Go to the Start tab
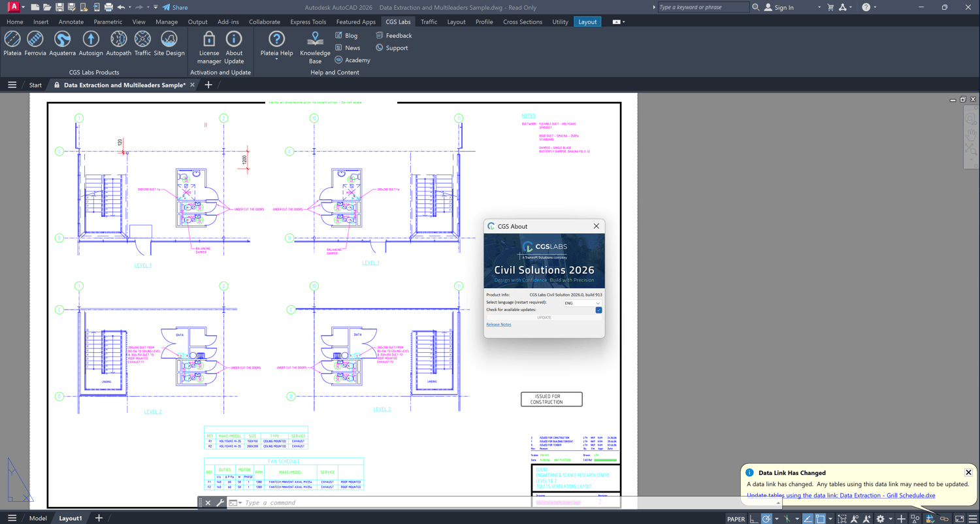This screenshot has height=524, width=980. [35, 85]
